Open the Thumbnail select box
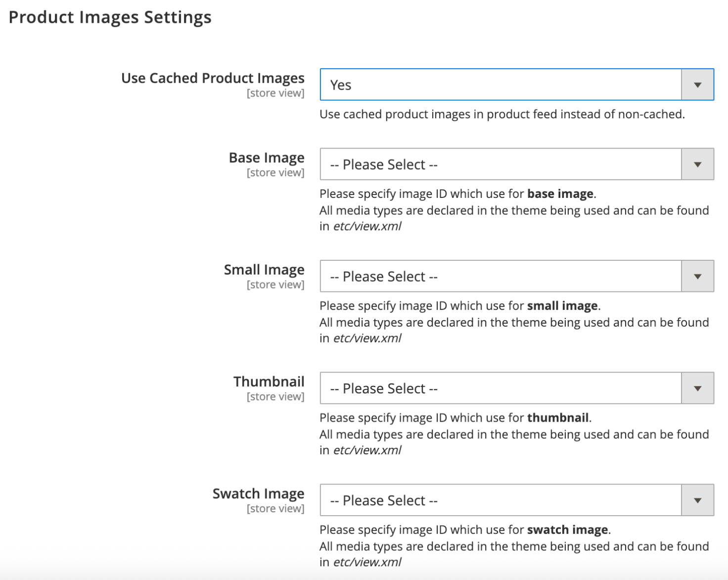 (517, 388)
